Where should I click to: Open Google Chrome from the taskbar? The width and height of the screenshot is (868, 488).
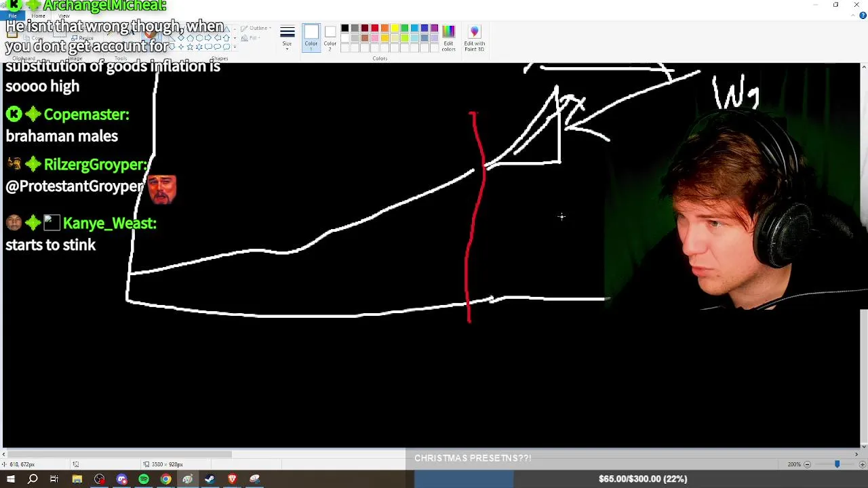coord(165,479)
